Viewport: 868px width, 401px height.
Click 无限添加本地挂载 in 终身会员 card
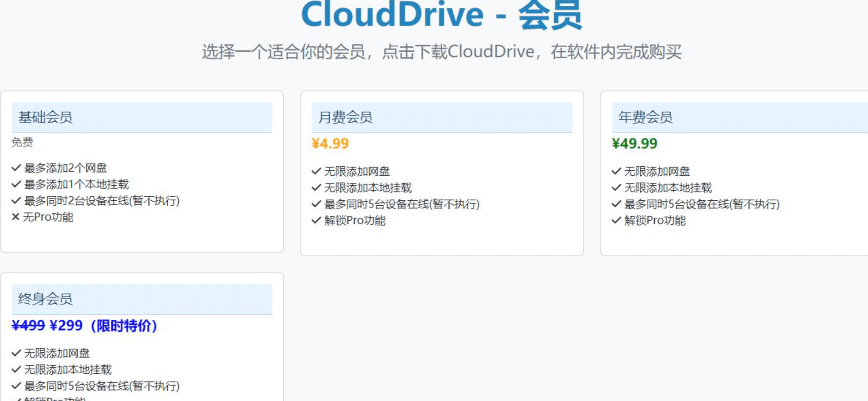click(x=68, y=370)
